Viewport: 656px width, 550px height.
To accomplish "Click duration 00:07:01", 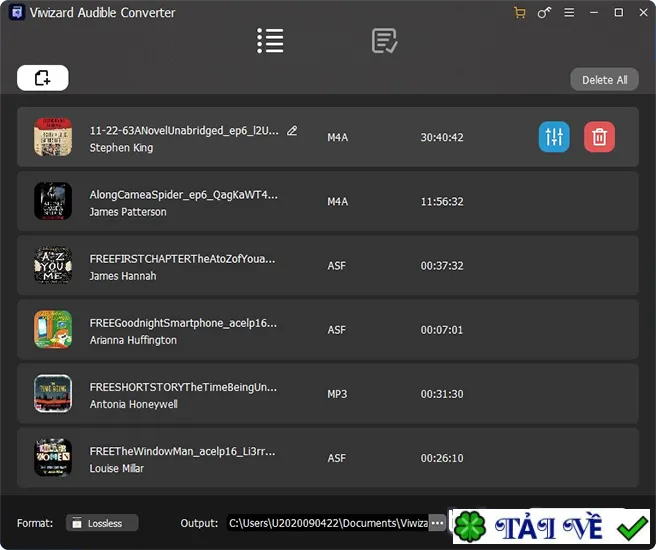I will click(x=442, y=330).
